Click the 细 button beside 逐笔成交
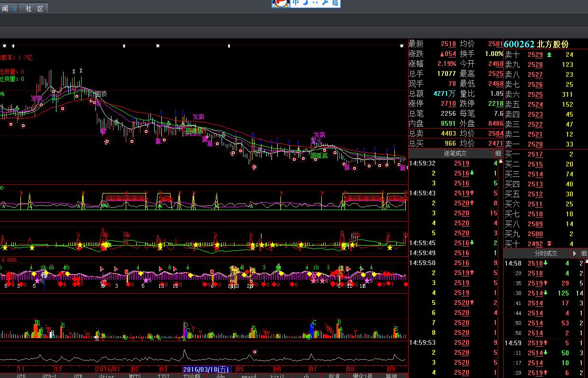The height and width of the screenshot is (378, 588). (498, 153)
